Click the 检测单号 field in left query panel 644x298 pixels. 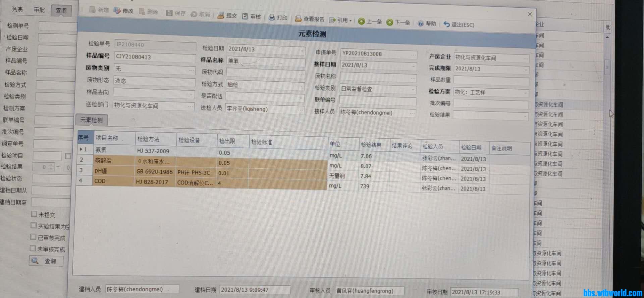coord(58,26)
